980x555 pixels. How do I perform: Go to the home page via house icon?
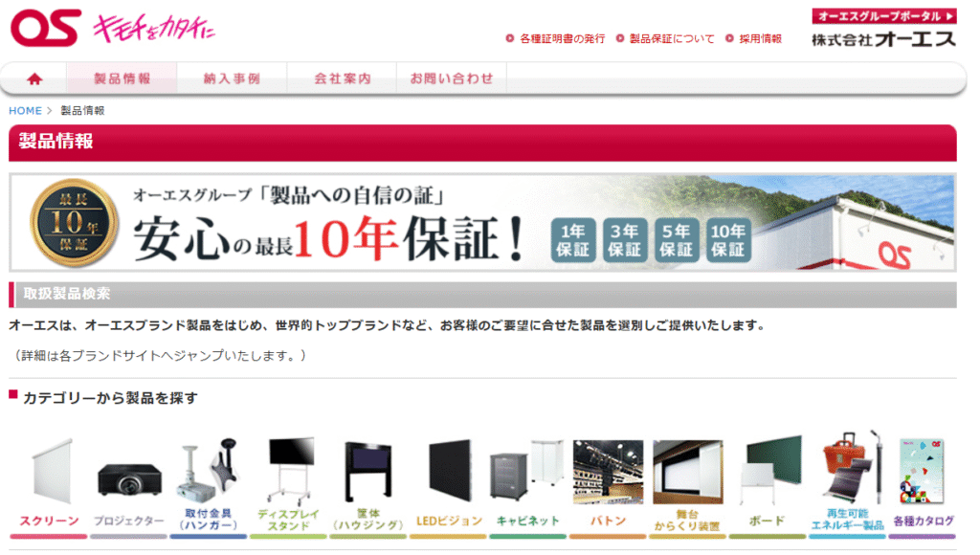tap(34, 78)
